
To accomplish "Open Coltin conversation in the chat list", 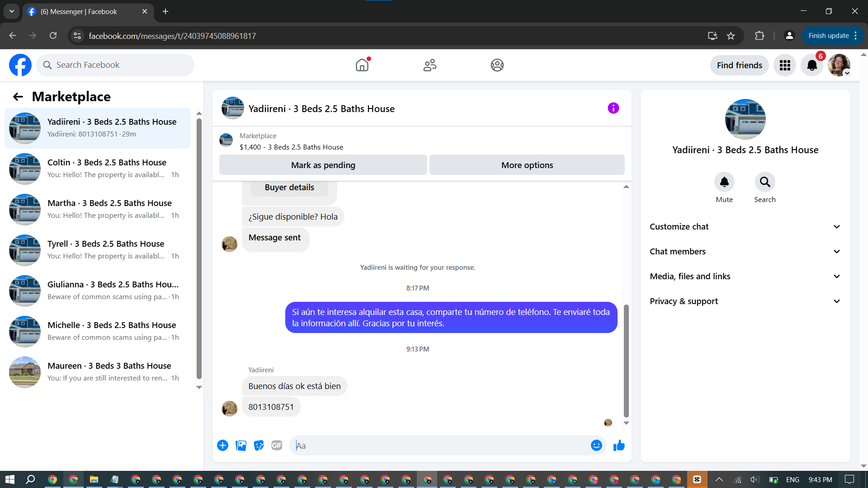I will coord(97,169).
